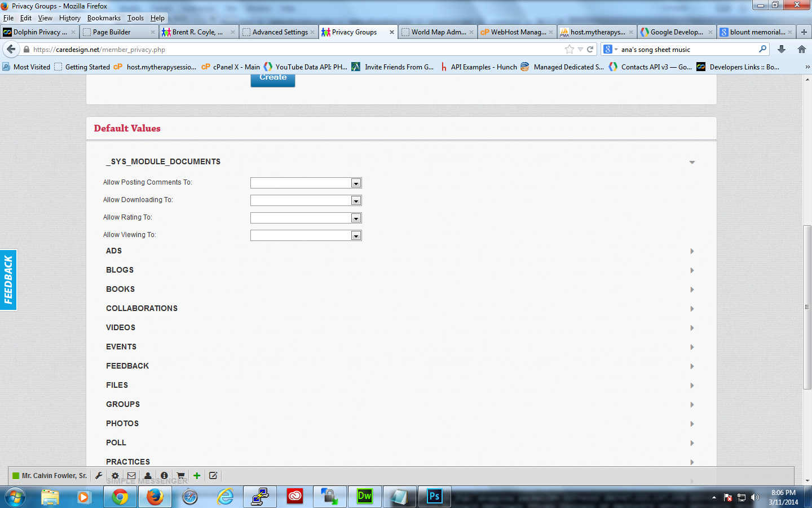Expand the PHOTOS section
Viewport: 812px width, 508px height.
(692, 424)
